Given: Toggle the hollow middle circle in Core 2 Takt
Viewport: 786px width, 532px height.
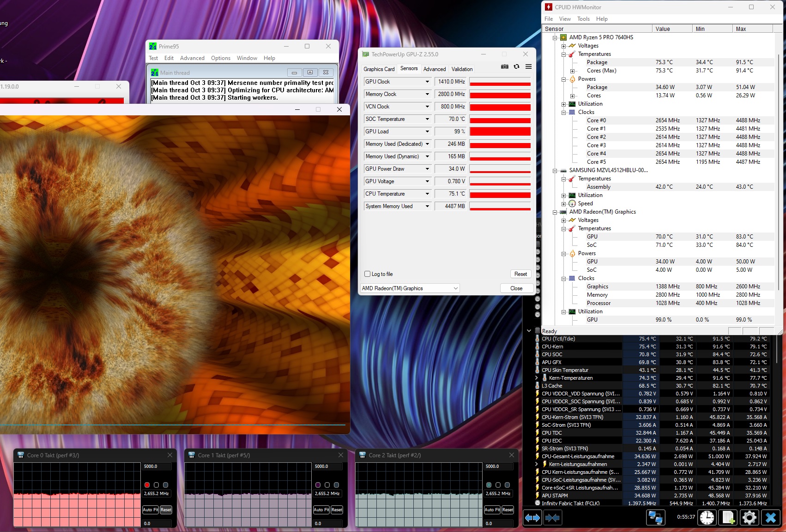Looking at the screenshot, I should click(498, 485).
